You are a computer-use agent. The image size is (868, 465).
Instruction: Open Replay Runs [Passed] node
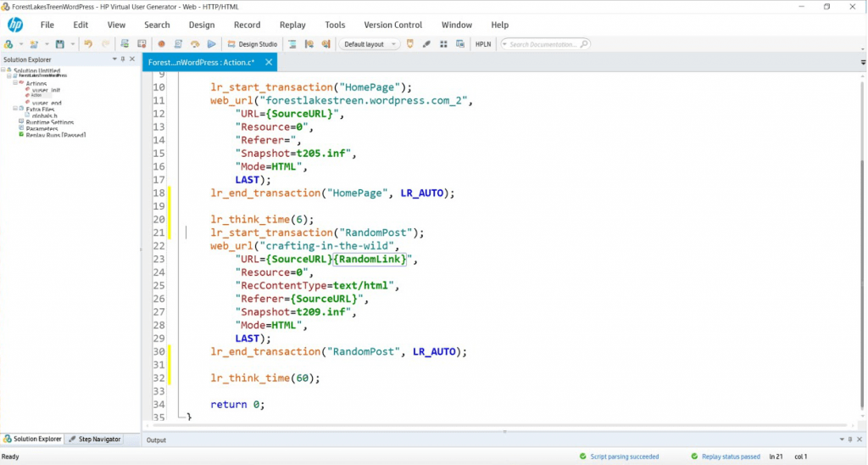(x=55, y=135)
